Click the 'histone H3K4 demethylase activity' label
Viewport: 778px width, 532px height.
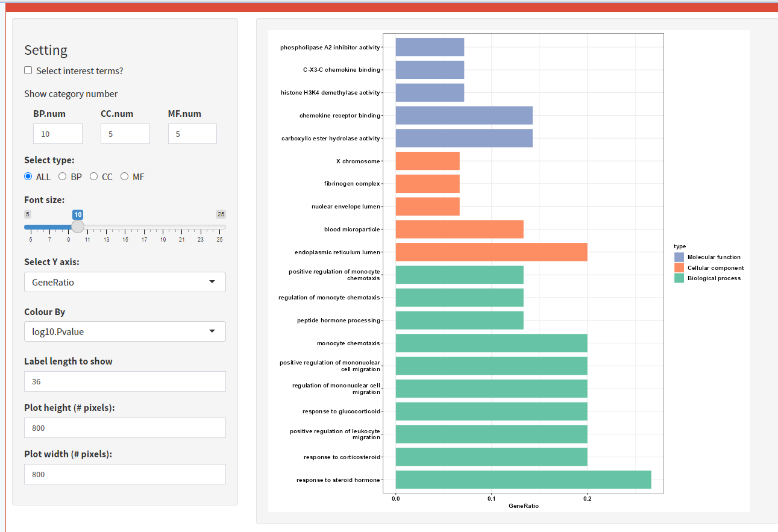(331, 93)
